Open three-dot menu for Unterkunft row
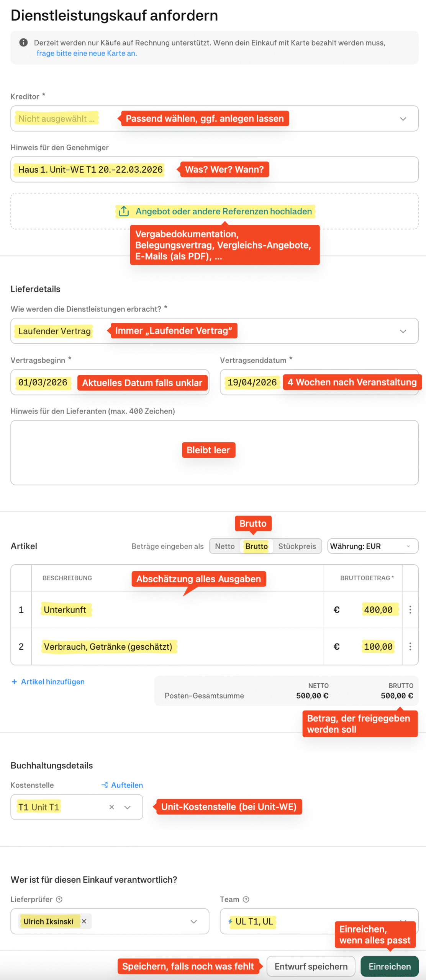Viewport: 426px width, 980px height. (410, 609)
